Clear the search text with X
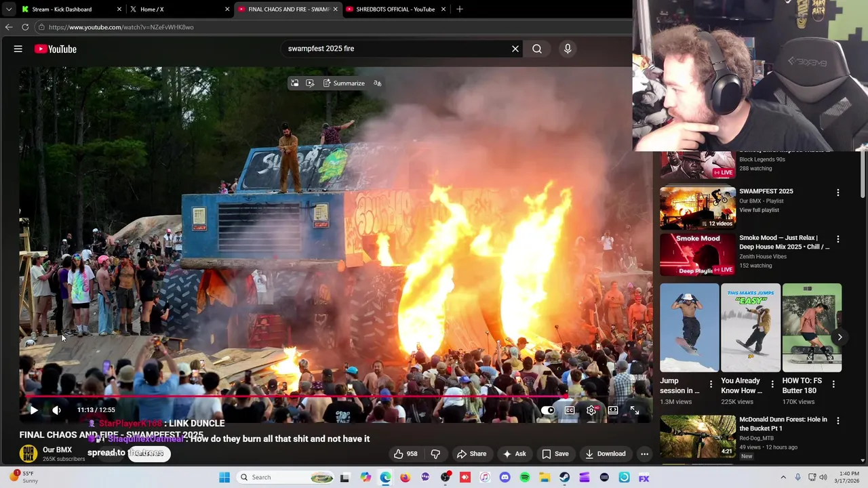 (x=515, y=49)
